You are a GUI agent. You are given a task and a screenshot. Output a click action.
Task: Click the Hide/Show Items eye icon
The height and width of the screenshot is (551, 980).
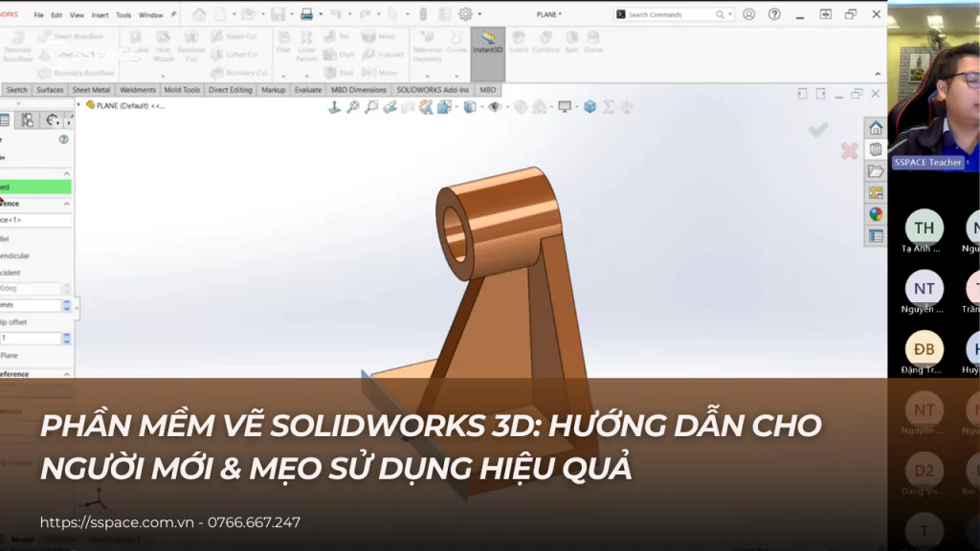point(495,107)
